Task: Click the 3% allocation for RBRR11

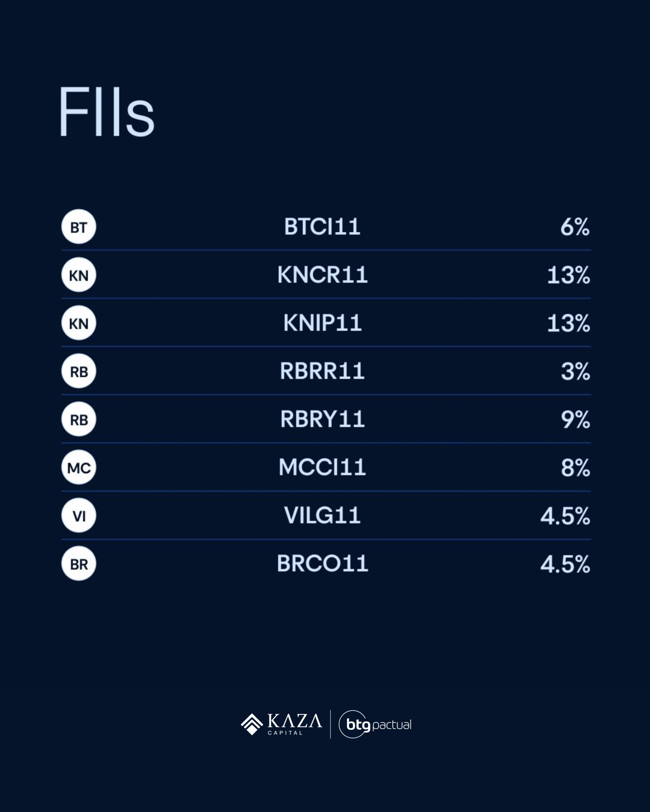Action: 575,371
